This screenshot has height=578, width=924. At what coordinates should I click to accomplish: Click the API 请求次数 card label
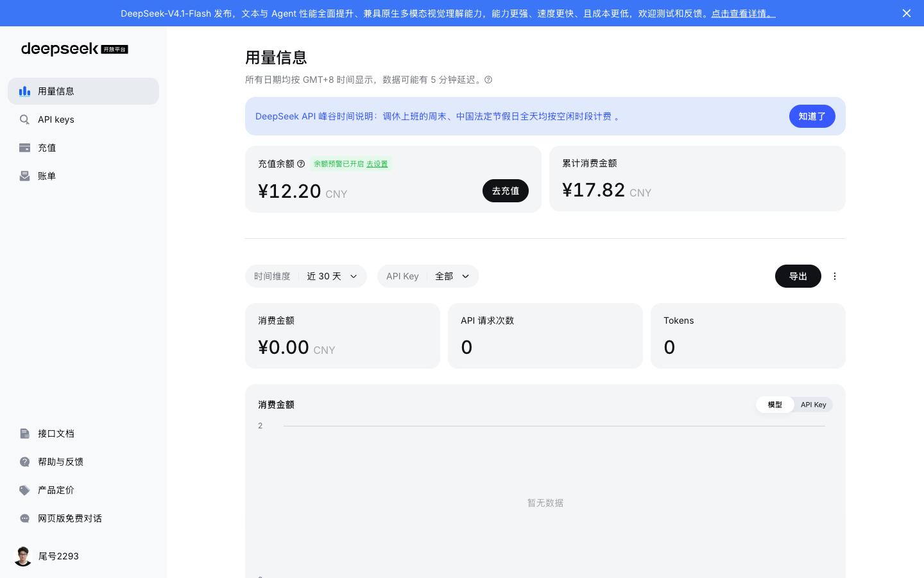pos(488,320)
